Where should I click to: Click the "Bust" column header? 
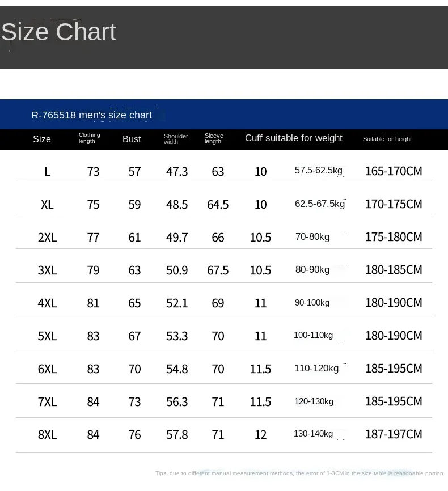tap(132, 139)
